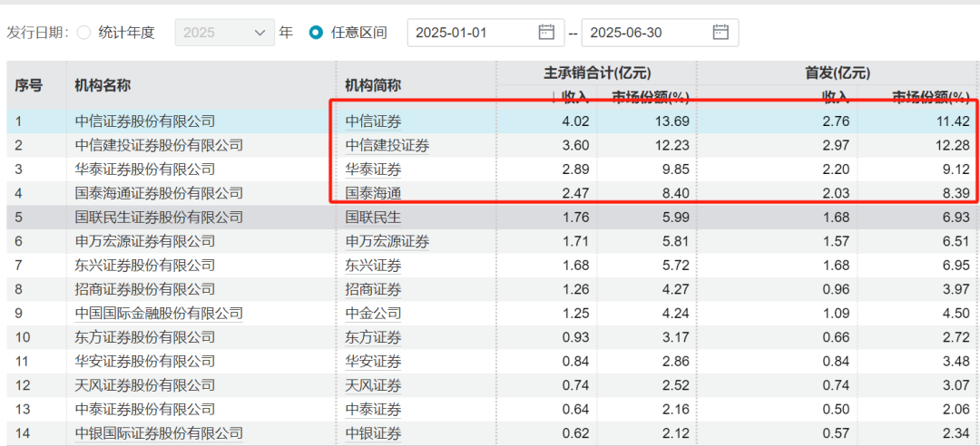Click the 2.06 IPO share cell
Screen dimensions: 980x446
[x=955, y=410]
